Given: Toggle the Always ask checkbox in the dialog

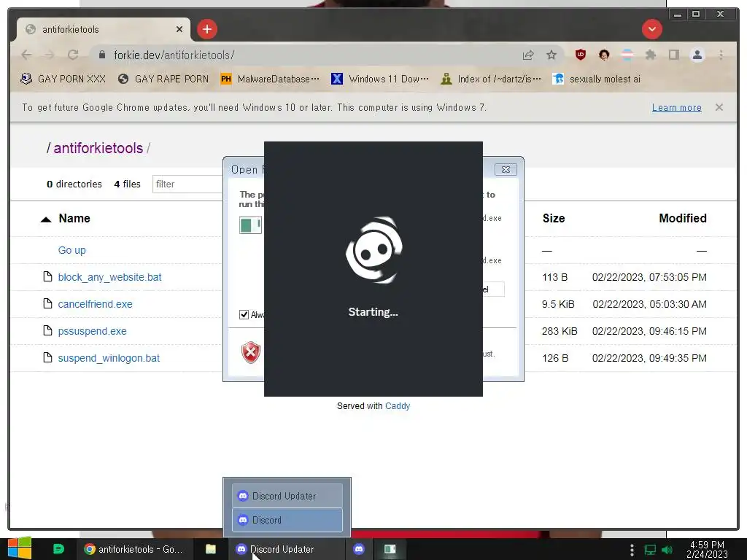Looking at the screenshot, I should click(244, 315).
